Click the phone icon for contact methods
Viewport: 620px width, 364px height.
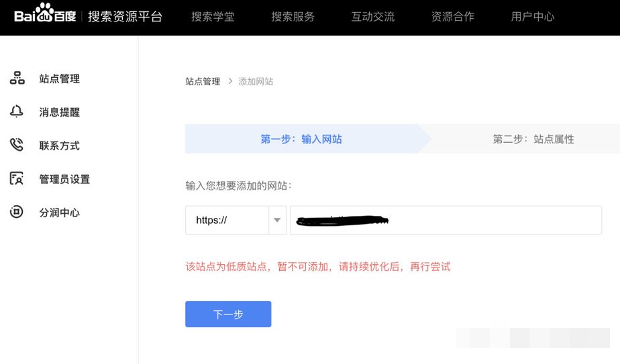coord(17,145)
